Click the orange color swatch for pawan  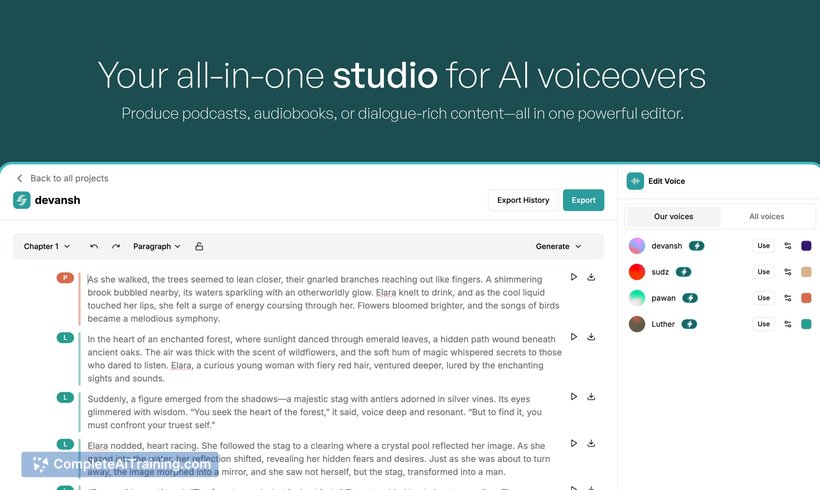(x=806, y=298)
